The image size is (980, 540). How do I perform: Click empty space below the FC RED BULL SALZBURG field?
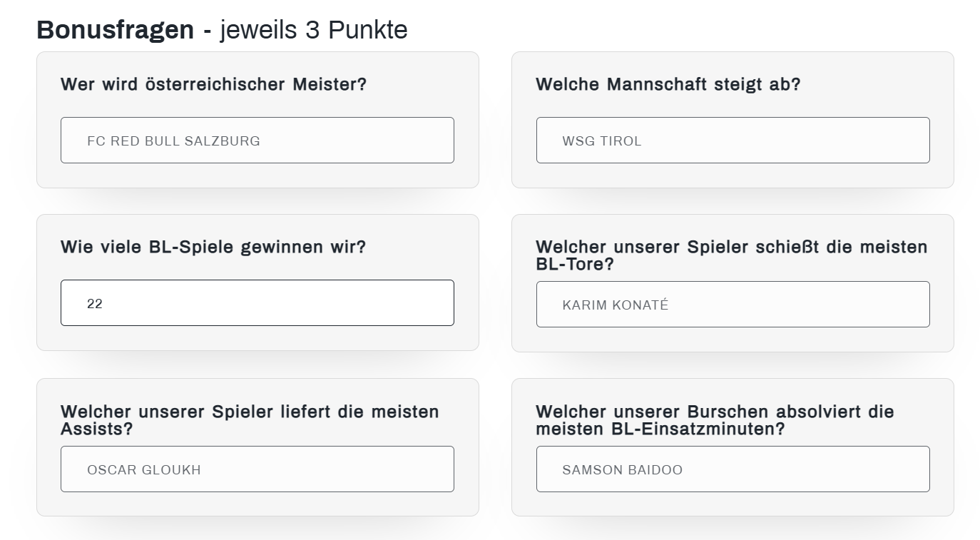[257, 175]
